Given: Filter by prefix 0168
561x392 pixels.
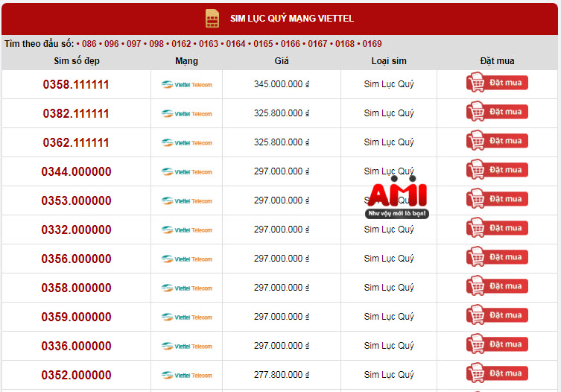Looking at the screenshot, I should point(345,44).
